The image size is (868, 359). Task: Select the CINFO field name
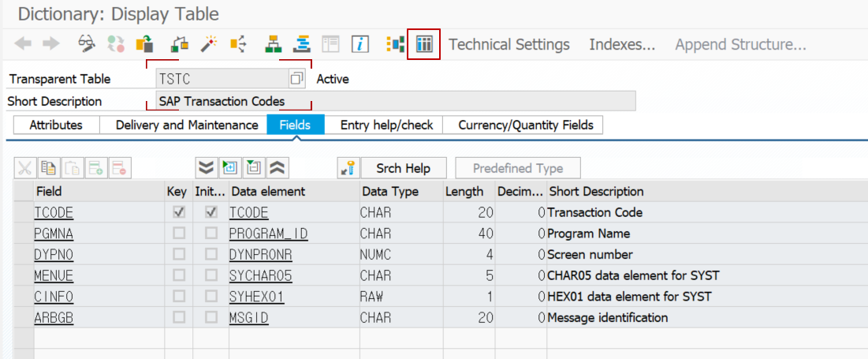point(53,297)
